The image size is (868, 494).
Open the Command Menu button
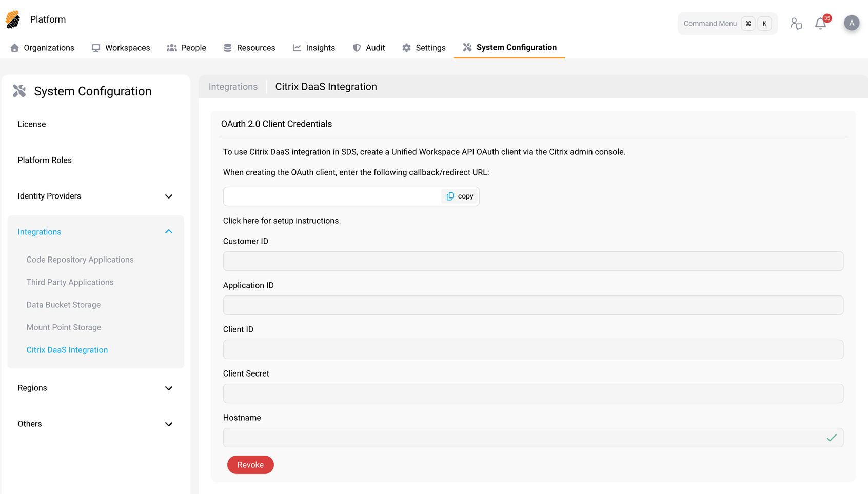click(x=727, y=24)
